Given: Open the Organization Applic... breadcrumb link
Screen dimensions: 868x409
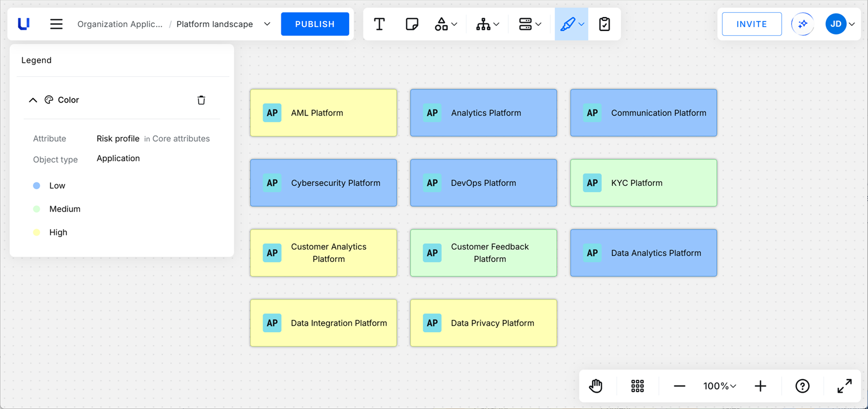Looking at the screenshot, I should coord(120,24).
